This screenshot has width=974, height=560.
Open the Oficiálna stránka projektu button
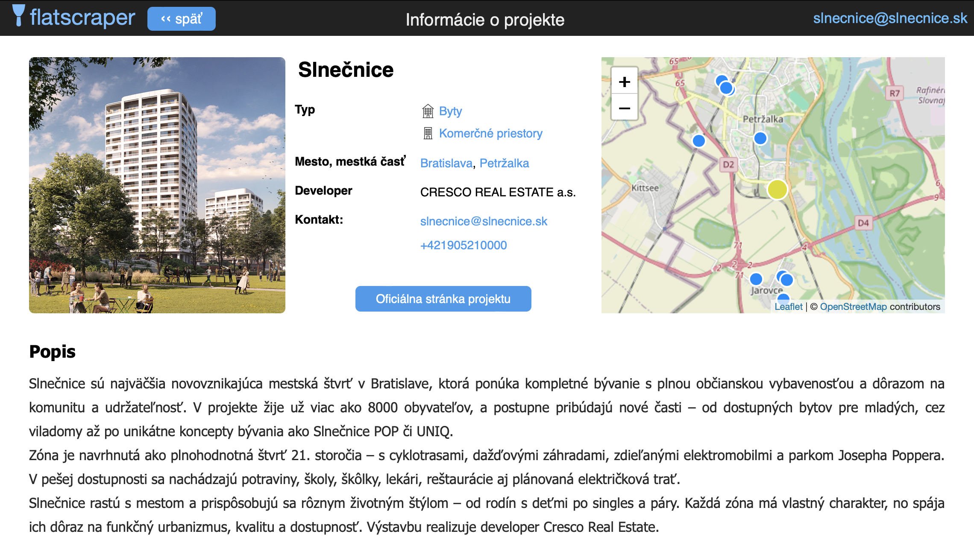click(443, 299)
